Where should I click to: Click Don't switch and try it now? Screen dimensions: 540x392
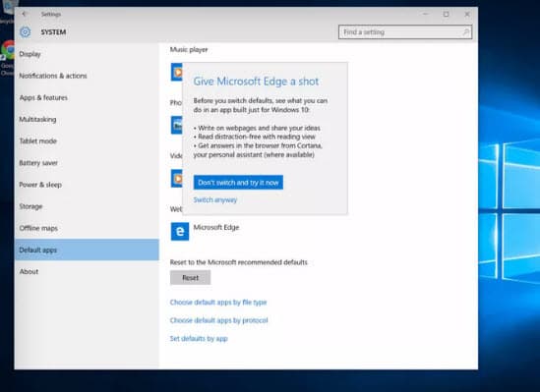coord(238,183)
